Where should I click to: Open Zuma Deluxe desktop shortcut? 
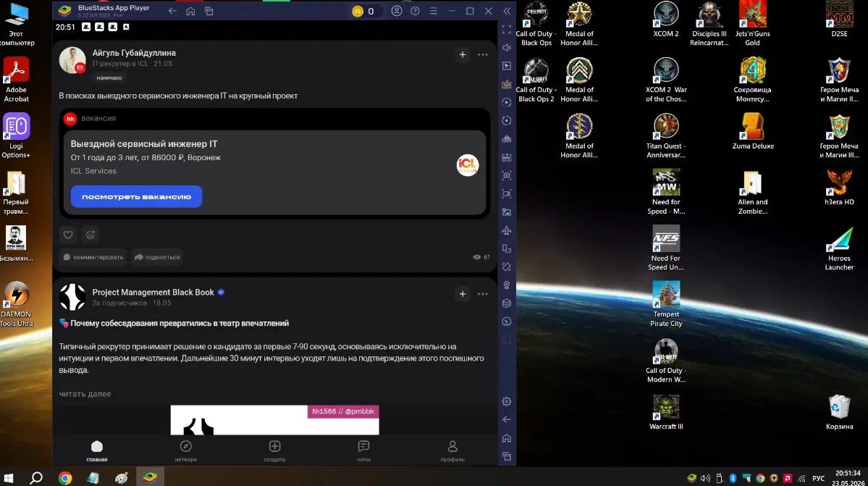point(753,132)
